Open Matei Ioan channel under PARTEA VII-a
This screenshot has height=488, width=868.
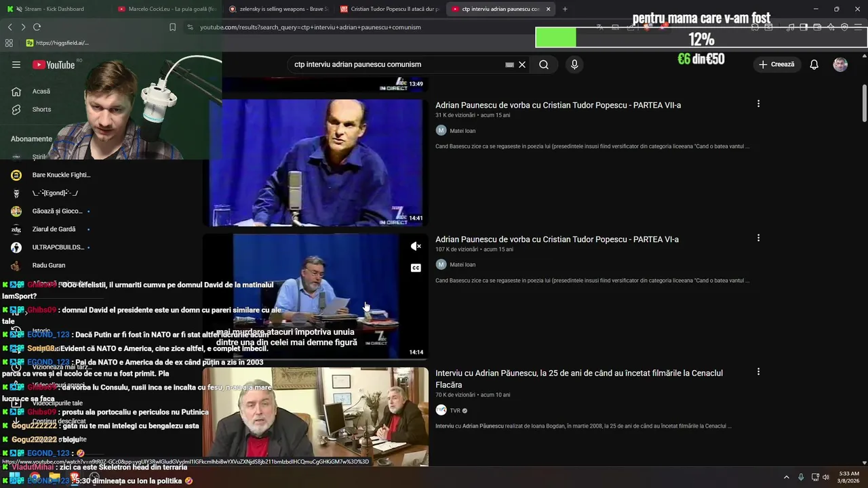point(462,131)
